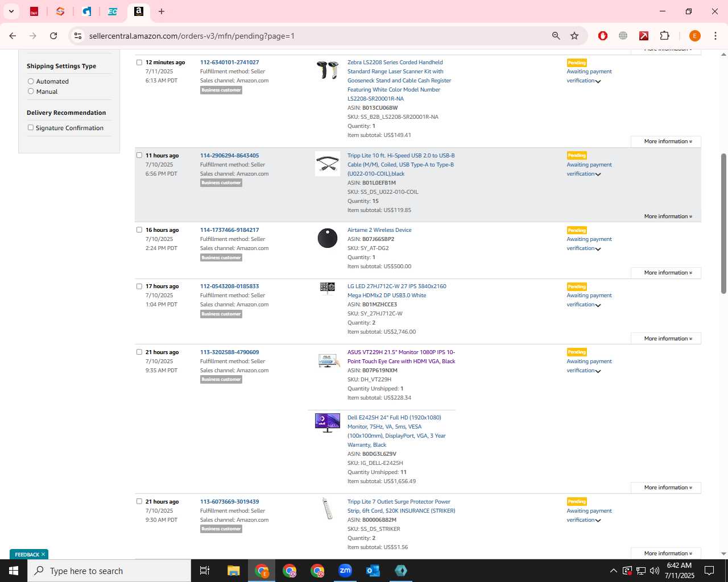Screen dimensions: 728x582
Task: Open order 113-3202588-4790609 link
Action: pyautogui.click(x=229, y=352)
